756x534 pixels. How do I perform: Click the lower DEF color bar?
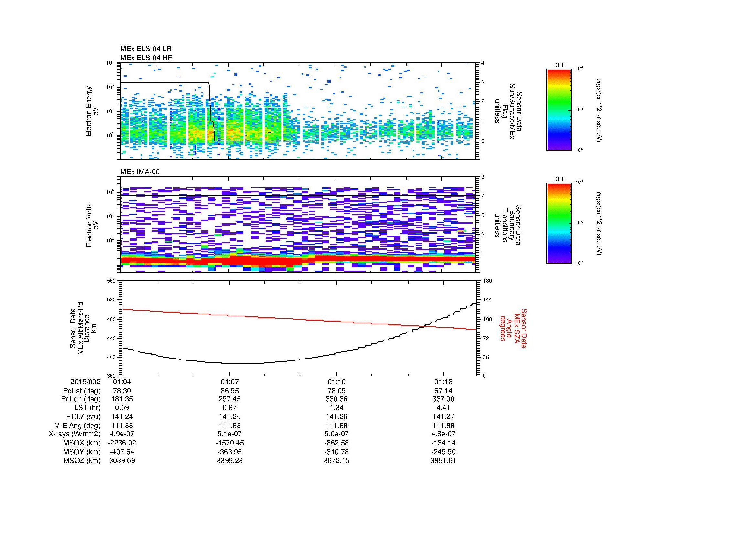tap(559, 224)
